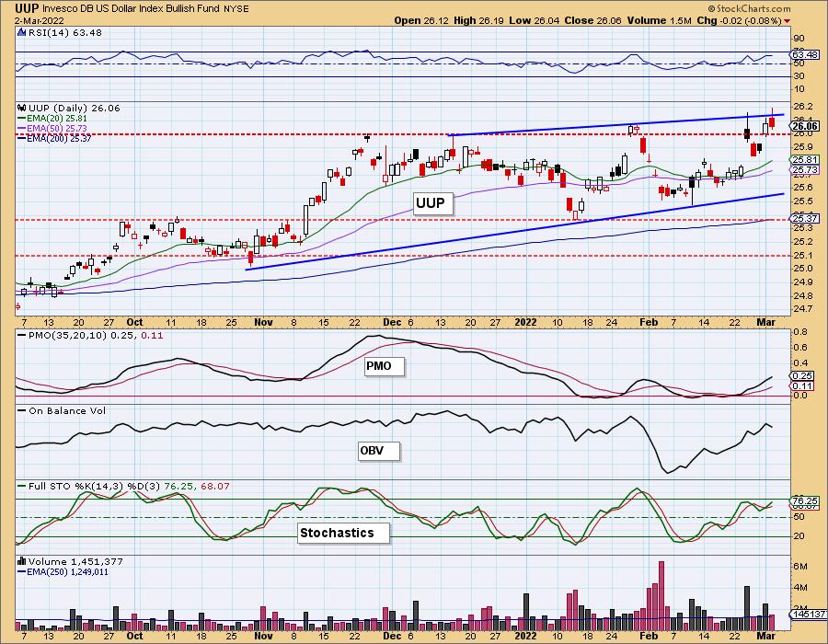Click the tallest volume bar in early February
The image size is (828, 644).
(x=661, y=595)
